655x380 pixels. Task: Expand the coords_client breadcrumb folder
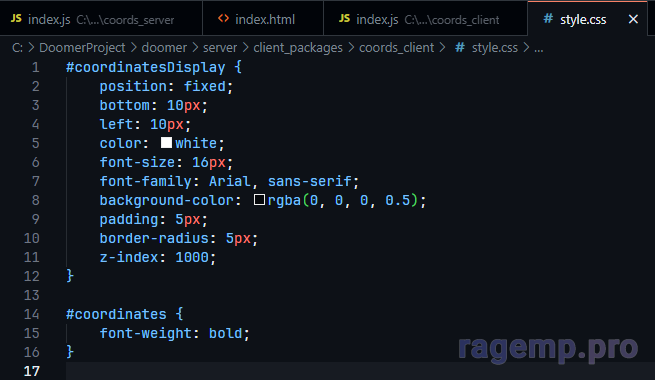[x=396, y=48]
